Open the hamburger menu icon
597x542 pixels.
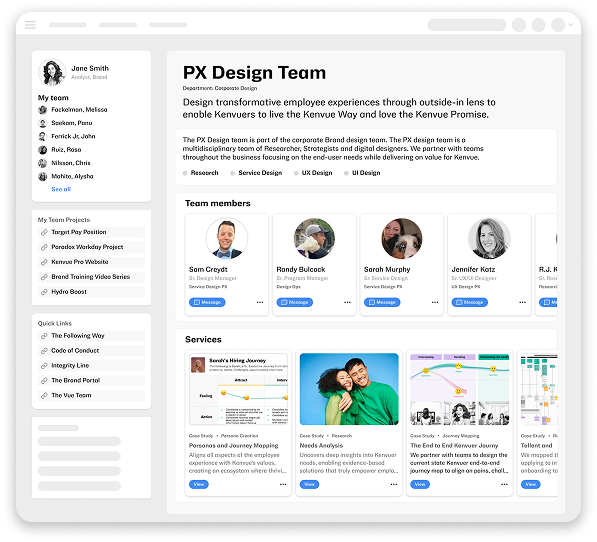point(30,25)
